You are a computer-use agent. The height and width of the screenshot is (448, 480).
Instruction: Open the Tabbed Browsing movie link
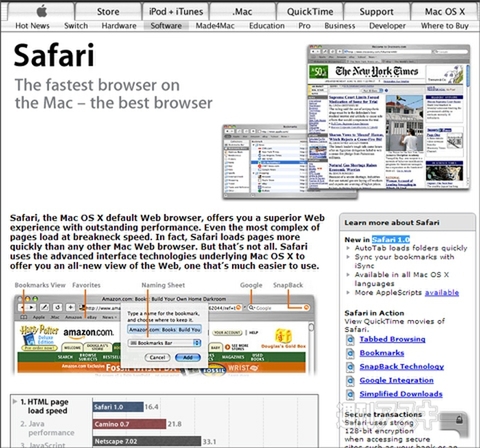(392, 339)
